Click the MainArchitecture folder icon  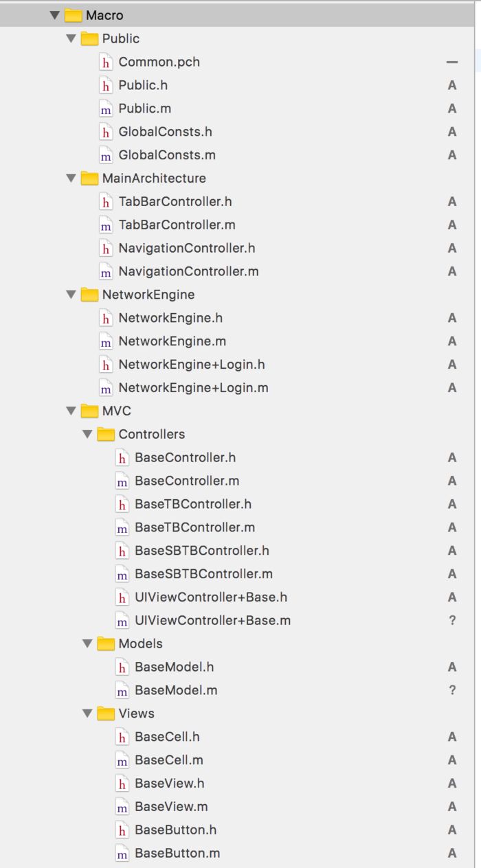click(x=89, y=179)
